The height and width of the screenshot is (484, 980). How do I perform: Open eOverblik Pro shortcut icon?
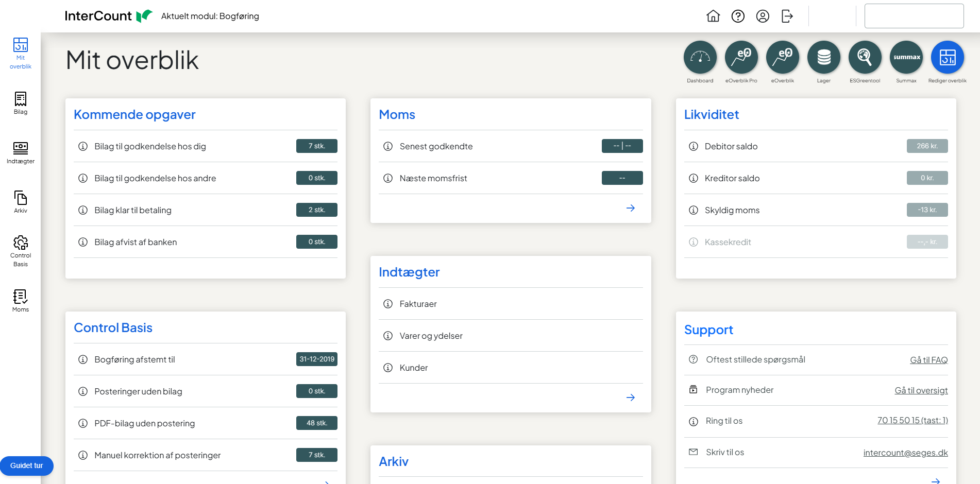tap(741, 58)
